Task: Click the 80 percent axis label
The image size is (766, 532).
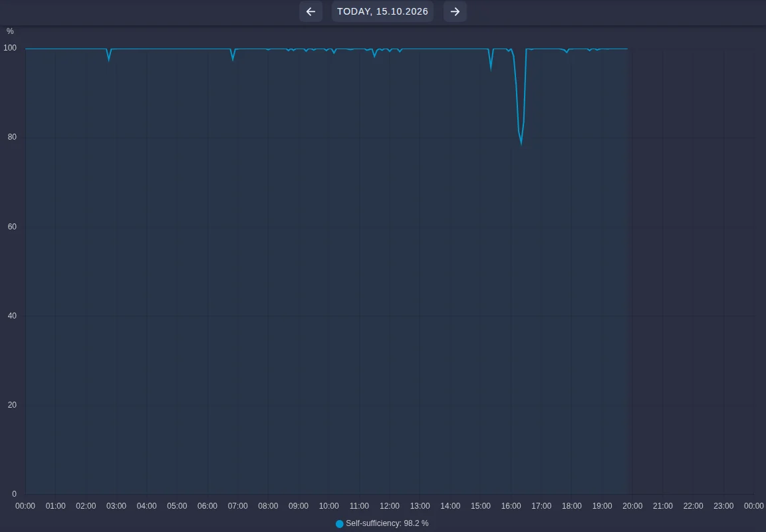Action: click(x=12, y=137)
